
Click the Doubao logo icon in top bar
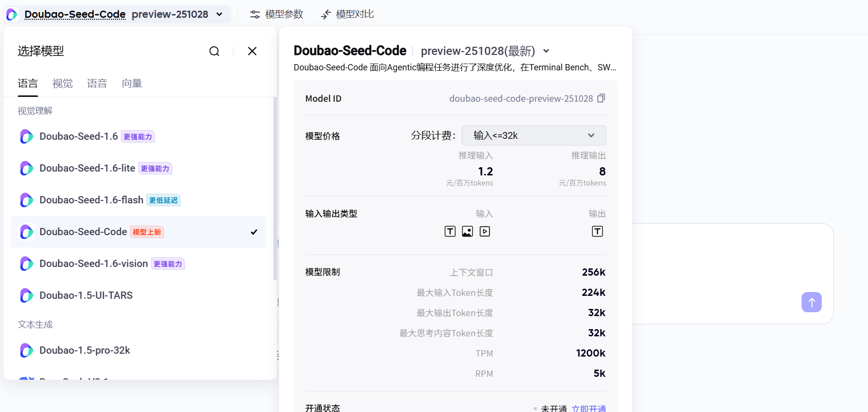pyautogui.click(x=12, y=14)
